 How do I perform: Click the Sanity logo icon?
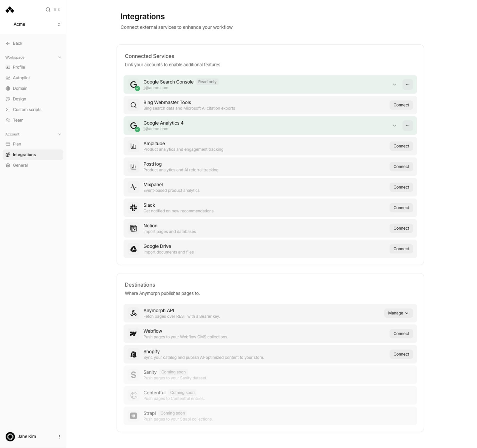134,375
